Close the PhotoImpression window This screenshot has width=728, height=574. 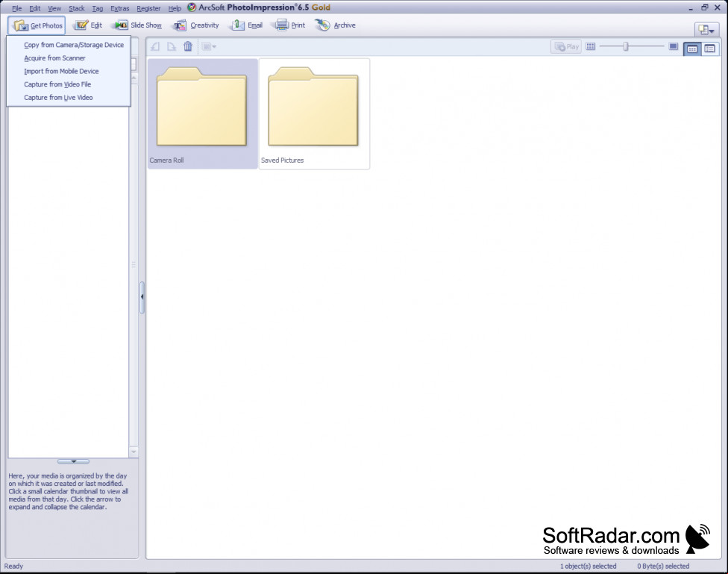pos(718,7)
